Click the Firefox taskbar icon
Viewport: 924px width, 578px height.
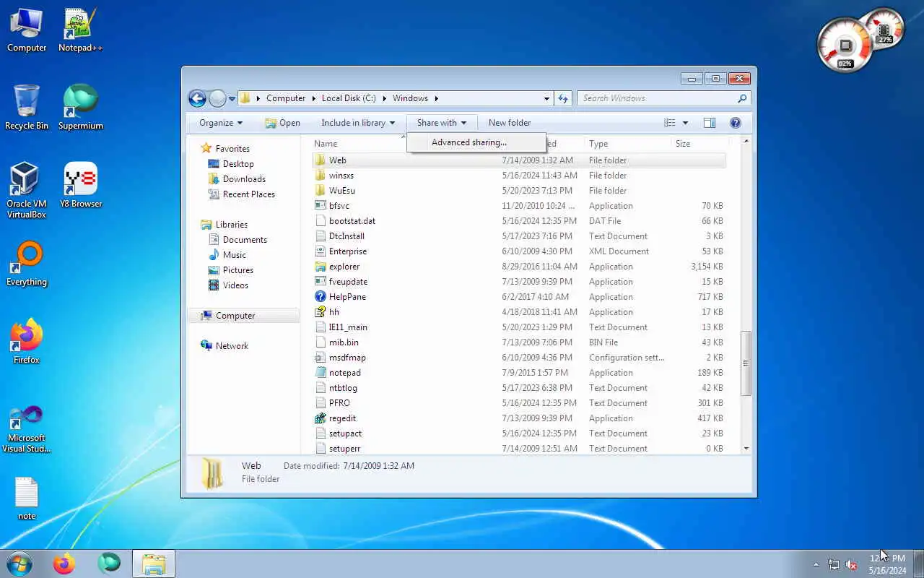(64, 564)
